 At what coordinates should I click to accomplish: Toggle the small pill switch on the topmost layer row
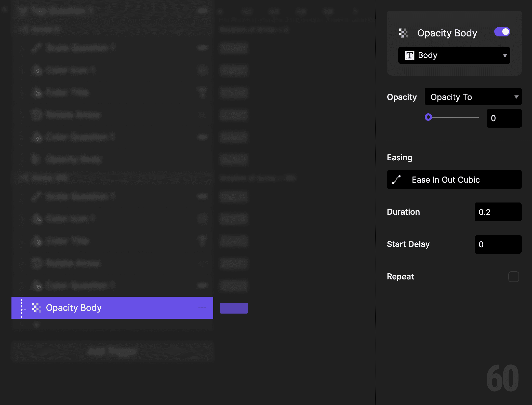tap(202, 11)
